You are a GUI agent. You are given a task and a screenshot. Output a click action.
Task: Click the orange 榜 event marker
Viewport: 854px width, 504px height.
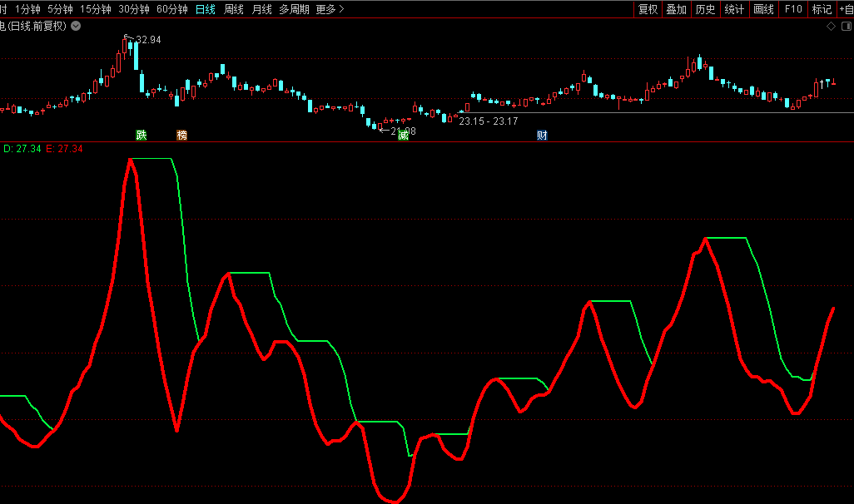(x=181, y=135)
